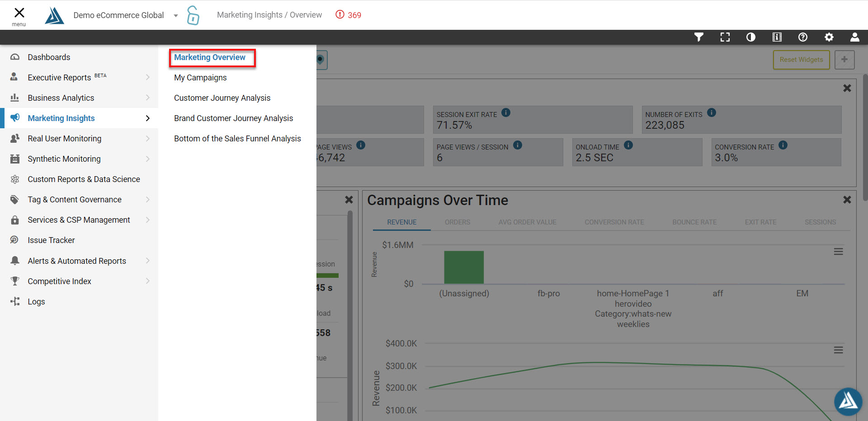Expand Business Analytics chevron
This screenshot has width=868, height=421.
[x=148, y=98]
